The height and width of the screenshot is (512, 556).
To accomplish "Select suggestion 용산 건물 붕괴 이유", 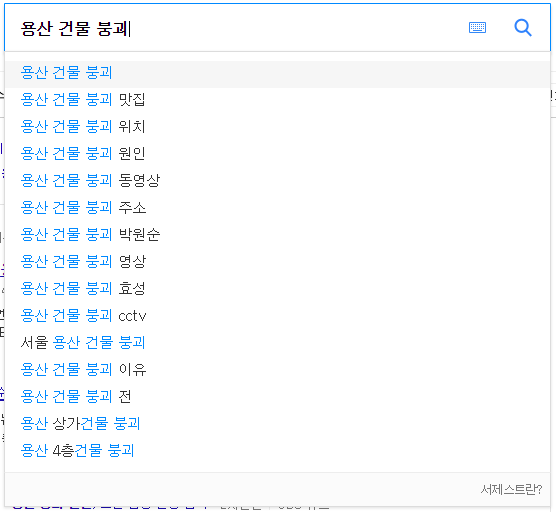I will click(x=277, y=369).
